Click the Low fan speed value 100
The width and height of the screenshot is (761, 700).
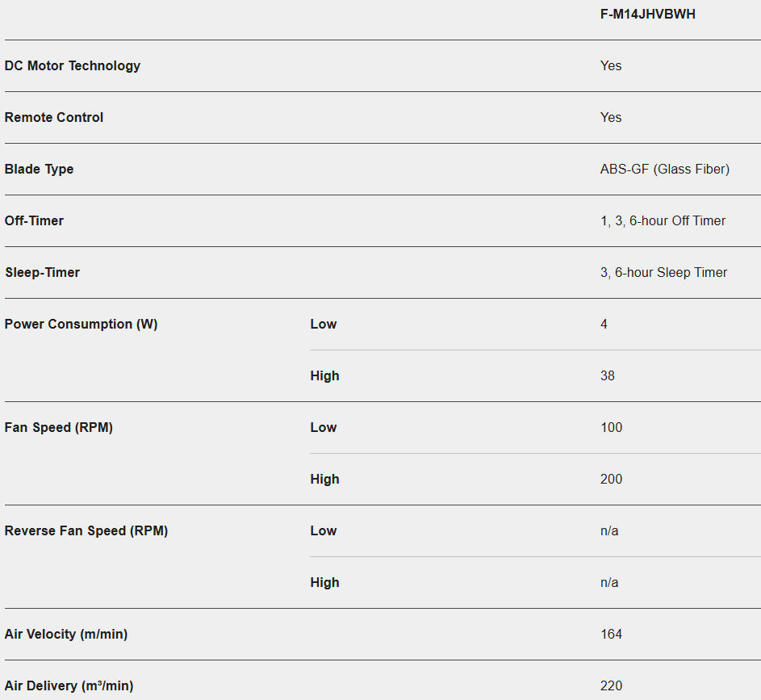click(x=611, y=427)
